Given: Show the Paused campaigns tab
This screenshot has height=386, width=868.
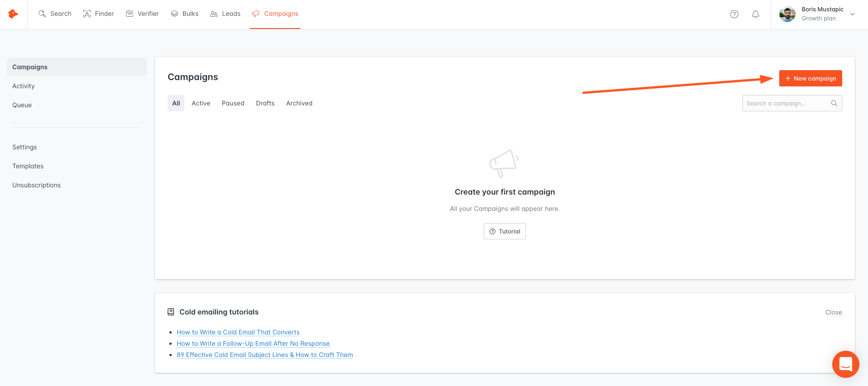Looking at the screenshot, I should [x=233, y=103].
